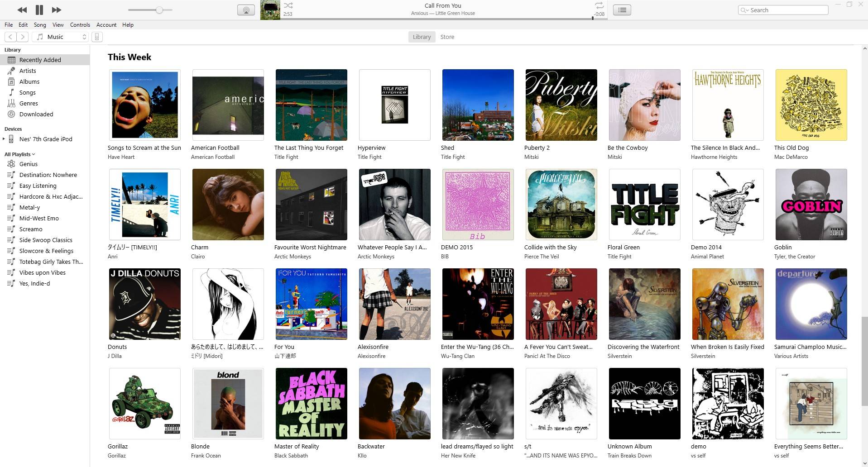Pause the current song
868x467 pixels.
point(39,10)
